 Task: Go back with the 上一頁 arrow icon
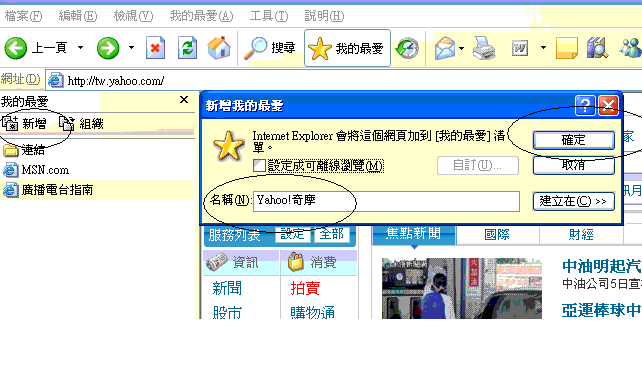point(16,48)
